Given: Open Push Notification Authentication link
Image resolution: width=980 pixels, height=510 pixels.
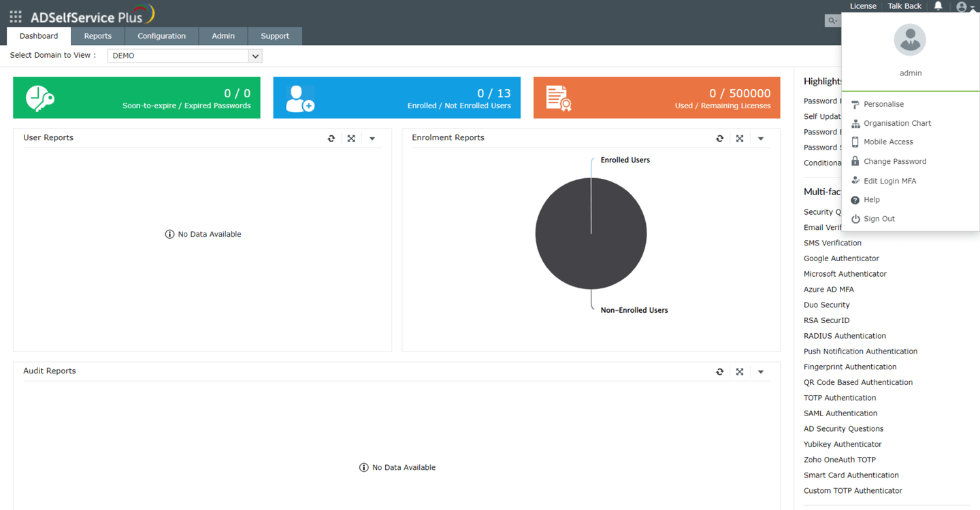Looking at the screenshot, I should [x=860, y=352].
